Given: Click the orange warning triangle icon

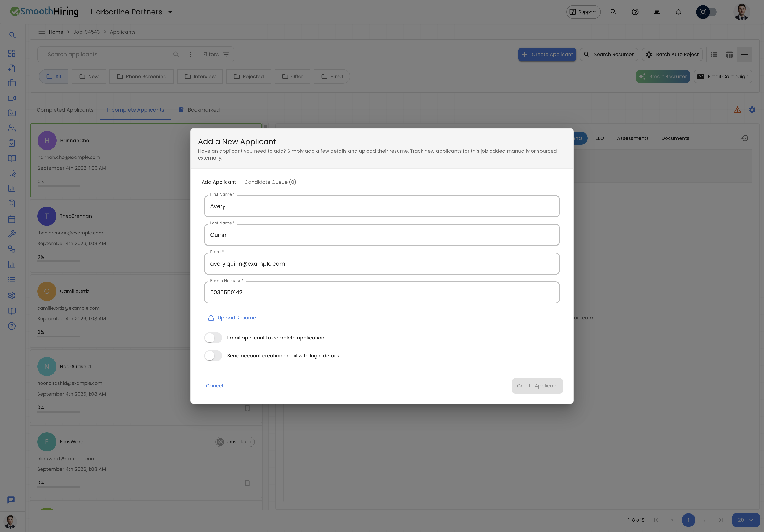Looking at the screenshot, I should 737,110.
